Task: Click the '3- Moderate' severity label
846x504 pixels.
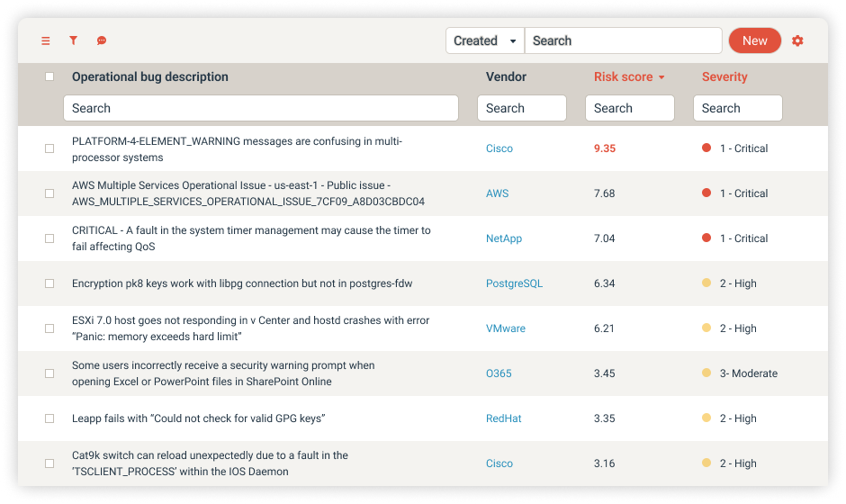Action: 748,373
